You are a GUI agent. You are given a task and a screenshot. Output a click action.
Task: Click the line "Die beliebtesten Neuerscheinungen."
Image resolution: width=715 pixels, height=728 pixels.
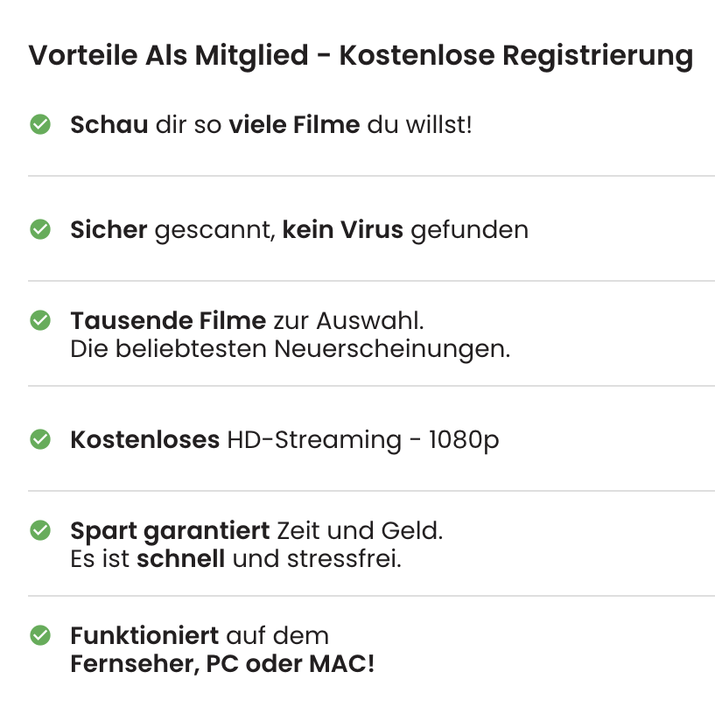pos(290,348)
